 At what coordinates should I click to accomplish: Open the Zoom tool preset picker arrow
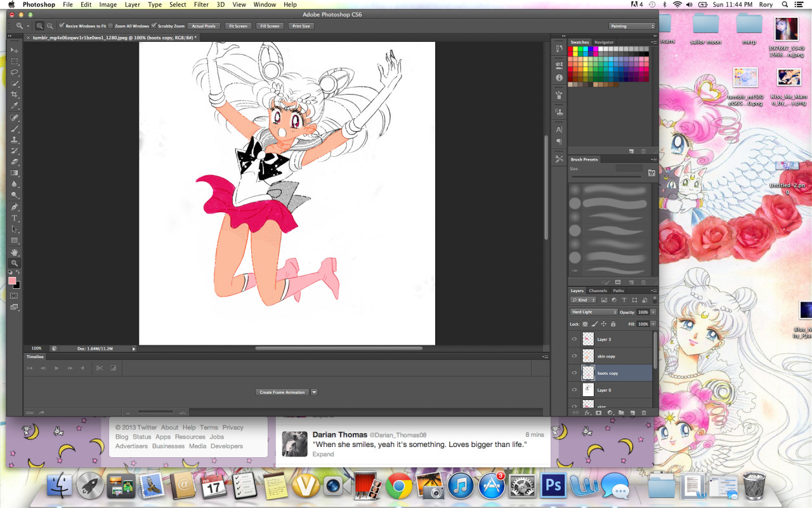tap(29, 26)
